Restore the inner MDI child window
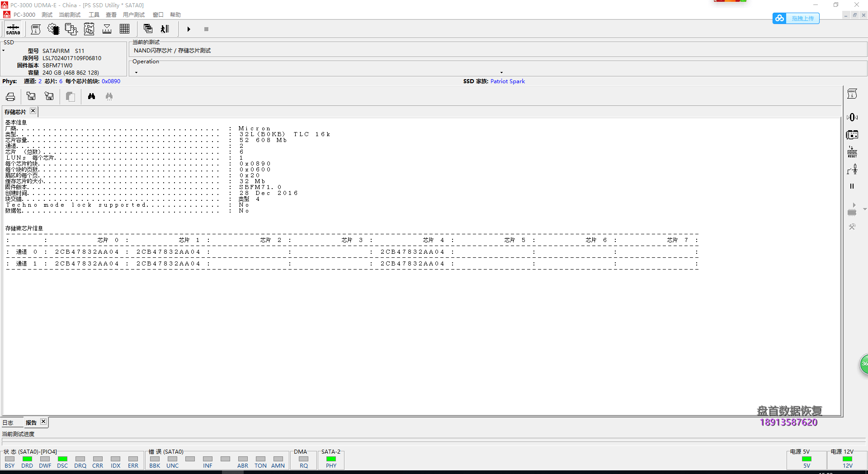Viewport: 868px width, 474px height. tap(854, 15)
